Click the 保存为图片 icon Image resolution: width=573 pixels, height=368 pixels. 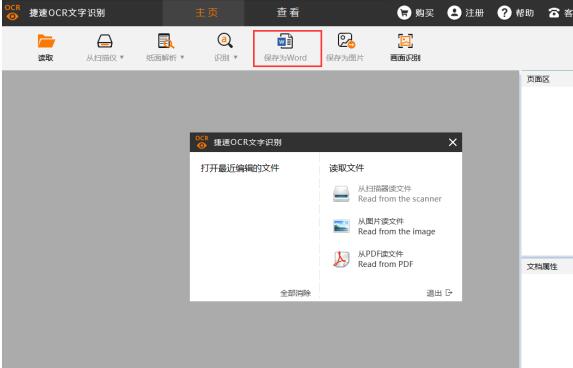click(346, 41)
